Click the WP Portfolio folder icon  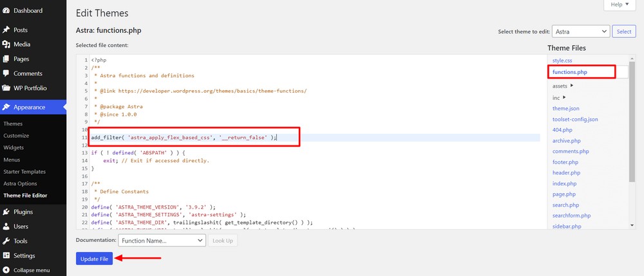[x=6, y=88]
